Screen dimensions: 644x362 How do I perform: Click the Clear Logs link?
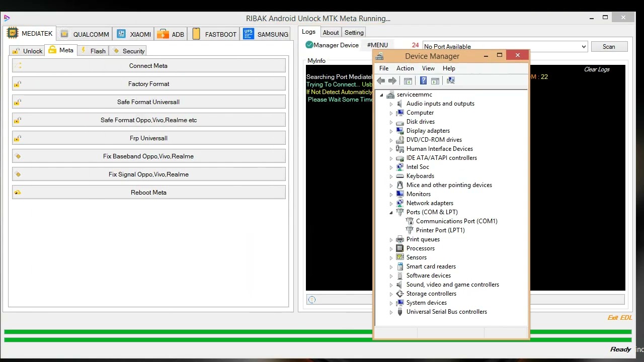597,69
